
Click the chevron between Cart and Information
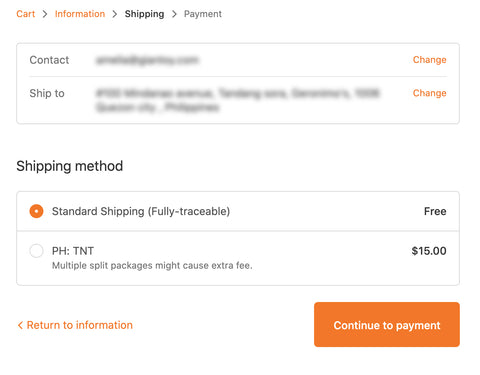(x=45, y=14)
